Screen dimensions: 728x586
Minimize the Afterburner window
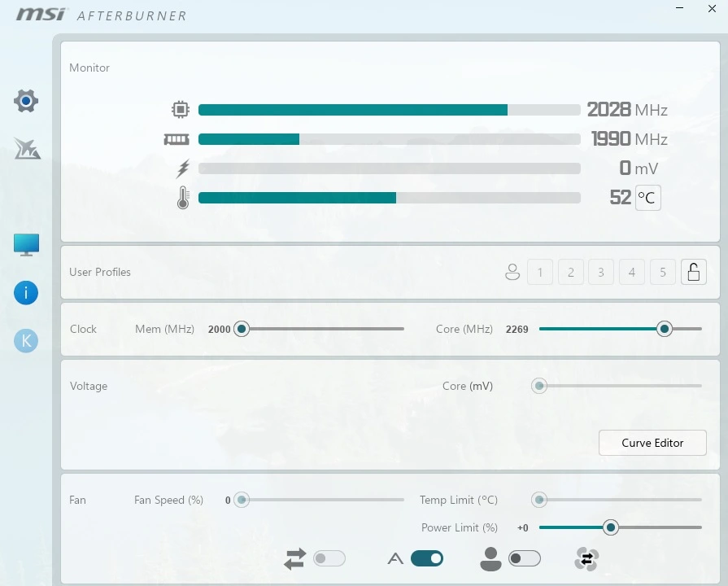point(680,8)
